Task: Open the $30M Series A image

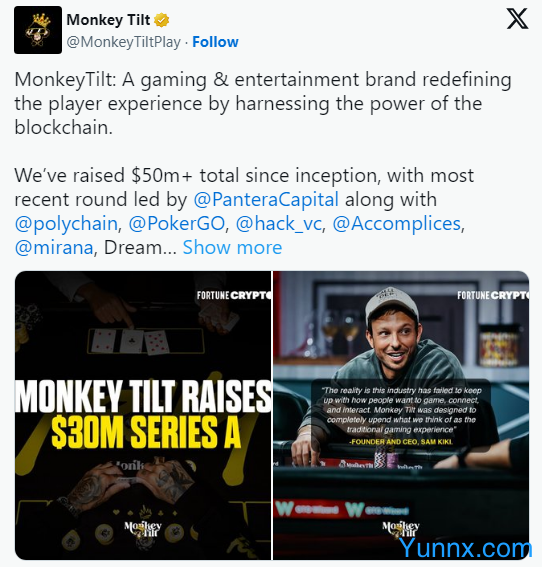Action: tap(143, 415)
